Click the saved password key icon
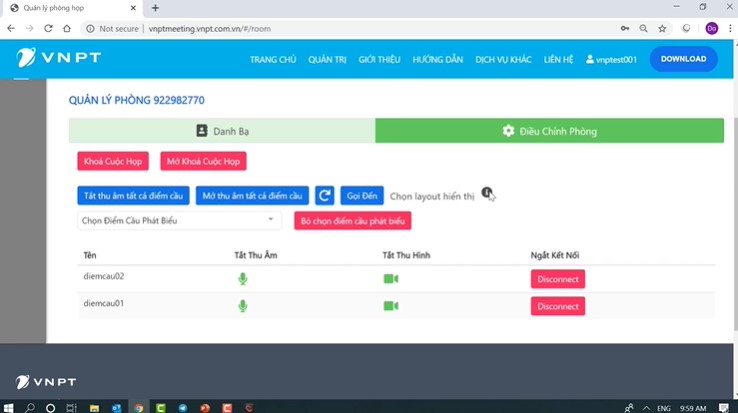The height and width of the screenshot is (413, 738). point(625,29)
